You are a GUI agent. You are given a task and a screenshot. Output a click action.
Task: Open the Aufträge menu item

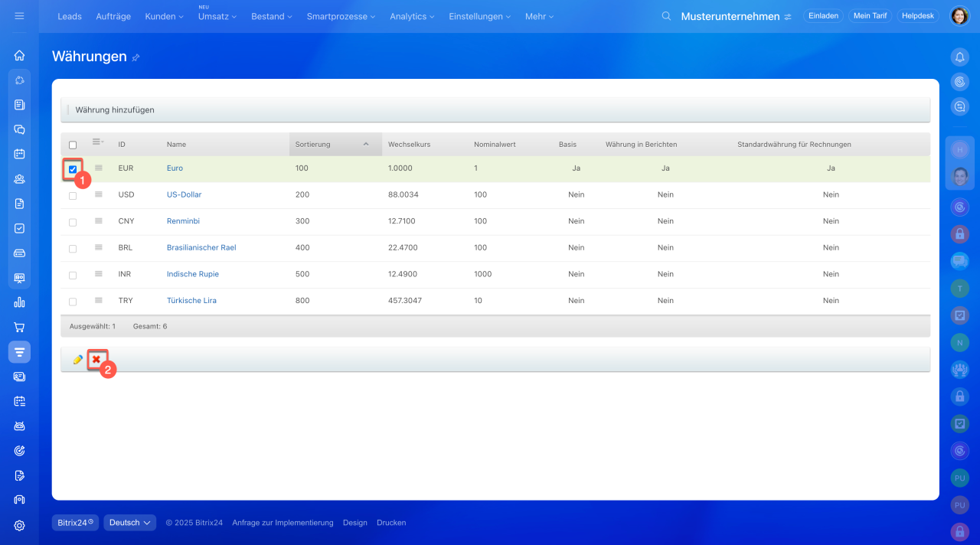pos(113,16)
